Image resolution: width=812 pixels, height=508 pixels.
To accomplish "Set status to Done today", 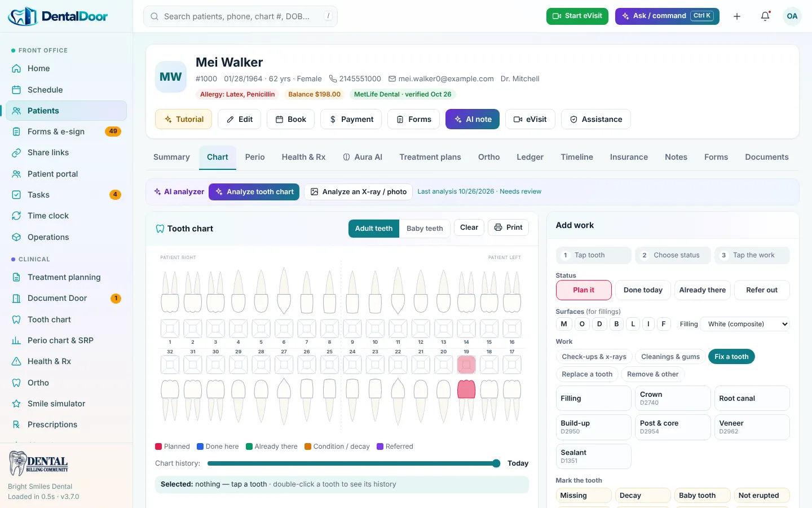I will coord(643,290).
